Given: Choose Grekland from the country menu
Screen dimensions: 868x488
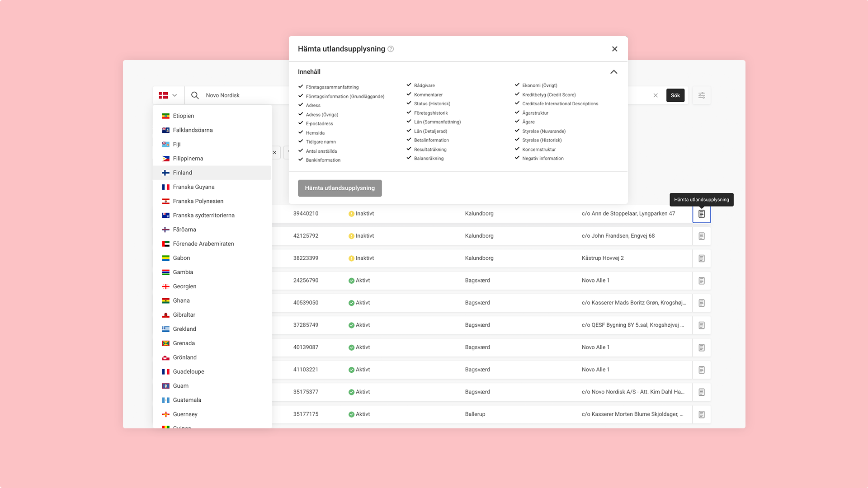Looking at the screenshot, I should tap(184, 328).
